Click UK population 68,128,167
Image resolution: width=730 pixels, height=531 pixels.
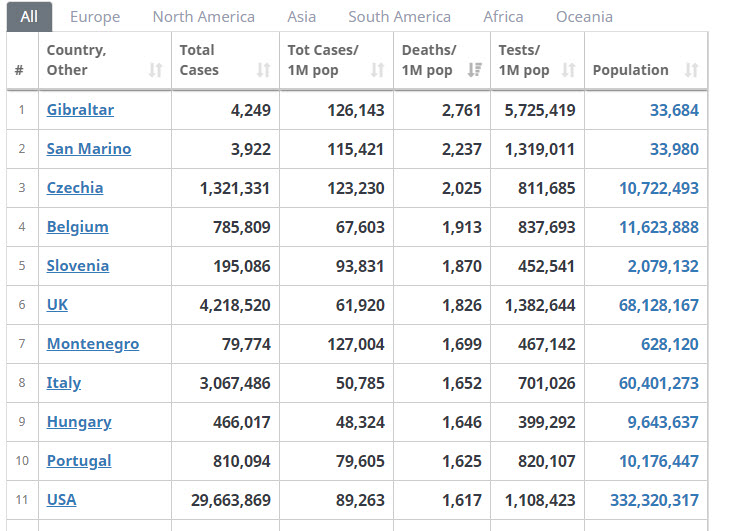pos(659,305)
